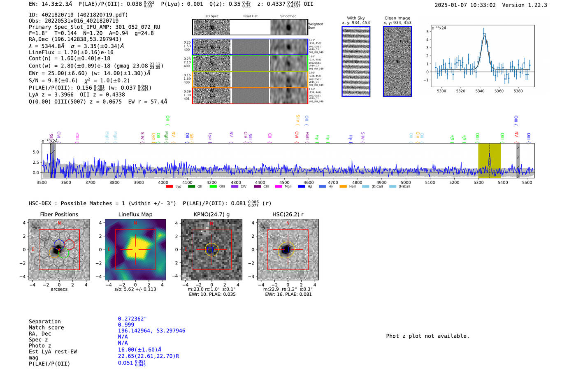Open the Lineflux Map image

point(135,250)
